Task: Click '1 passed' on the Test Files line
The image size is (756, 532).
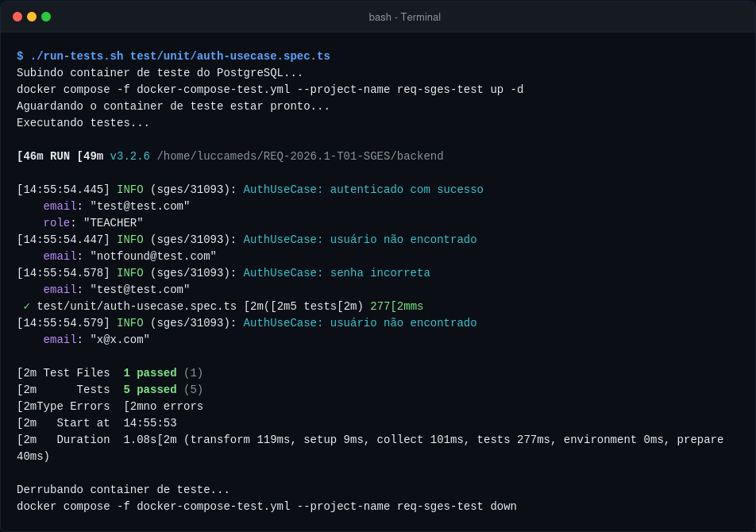Action: (150, 373)
